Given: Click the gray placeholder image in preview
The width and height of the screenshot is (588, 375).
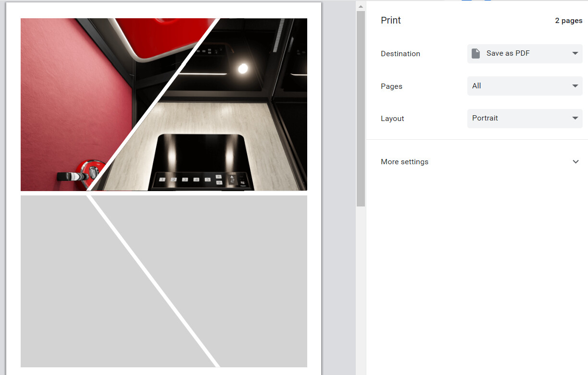Looking at the screenshot, I should (164, 281).
